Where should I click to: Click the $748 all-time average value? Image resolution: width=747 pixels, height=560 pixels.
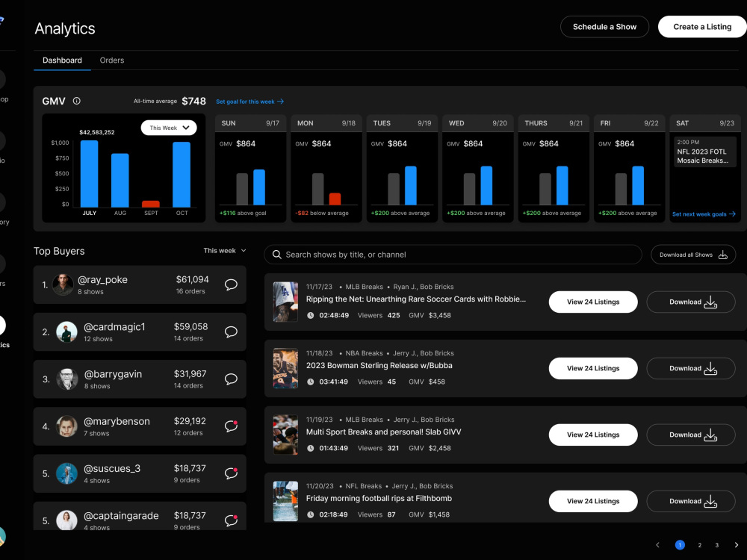pos(194,101)
